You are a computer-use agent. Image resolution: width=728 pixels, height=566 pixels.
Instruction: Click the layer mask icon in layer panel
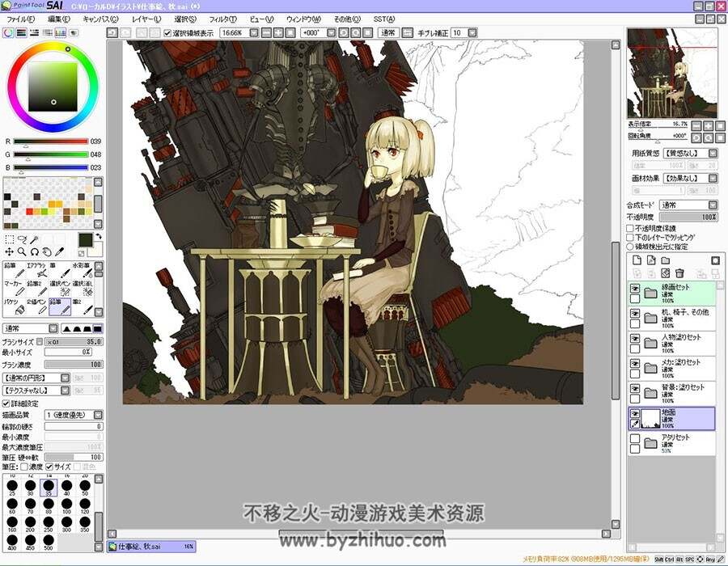716,260
